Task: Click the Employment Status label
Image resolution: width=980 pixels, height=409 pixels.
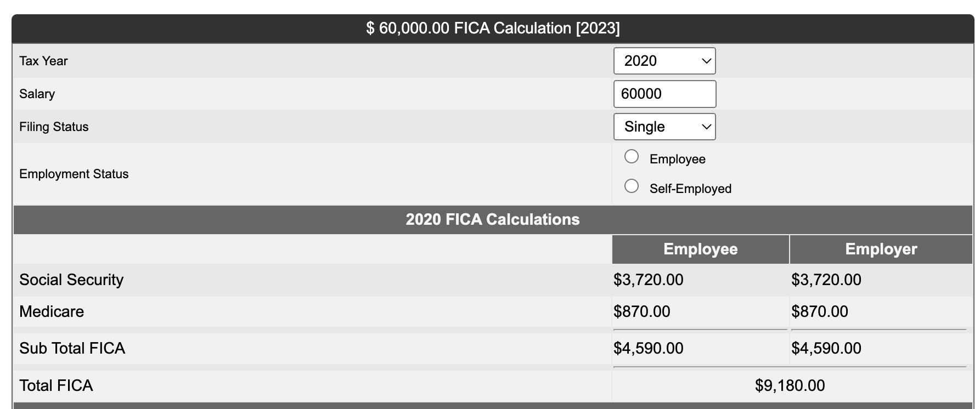Action: click(x=74, y=174)
